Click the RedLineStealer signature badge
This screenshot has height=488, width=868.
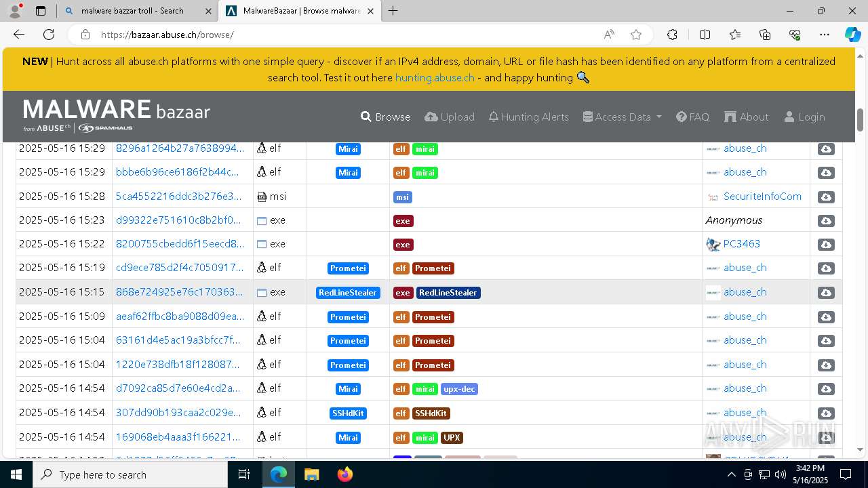[348, 293]
